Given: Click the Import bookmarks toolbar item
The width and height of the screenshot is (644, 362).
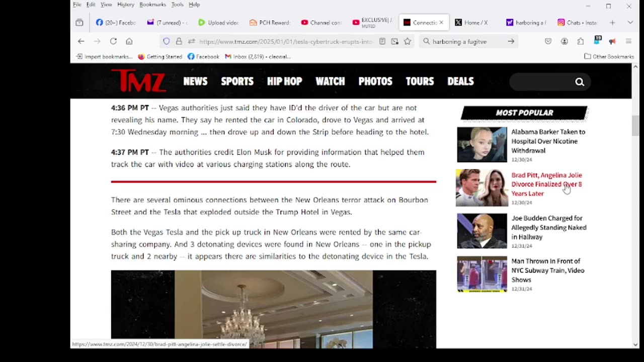Looking at the screenshot, I should pyautogui.click(x=104, y=56).
